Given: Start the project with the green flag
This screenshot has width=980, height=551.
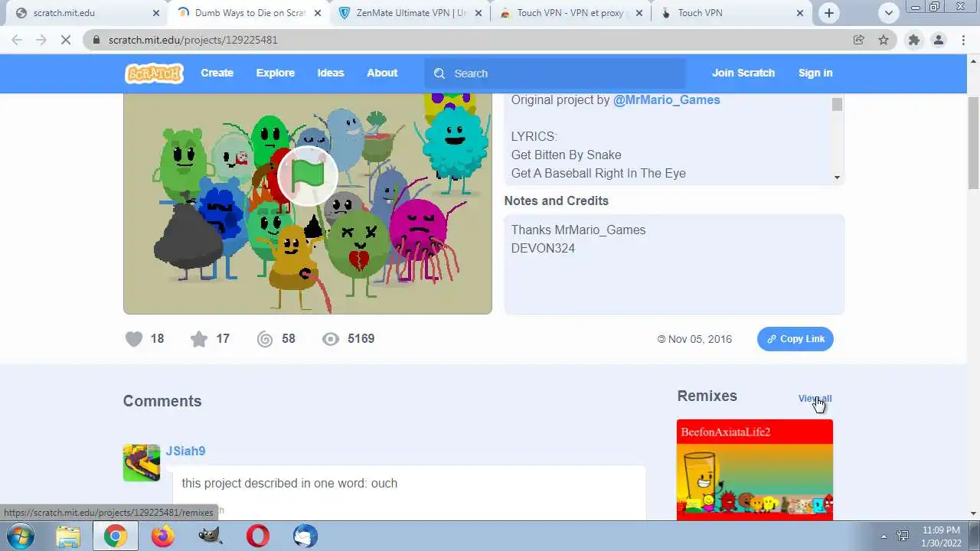Looking at the screenshot, I should [307, 176].
